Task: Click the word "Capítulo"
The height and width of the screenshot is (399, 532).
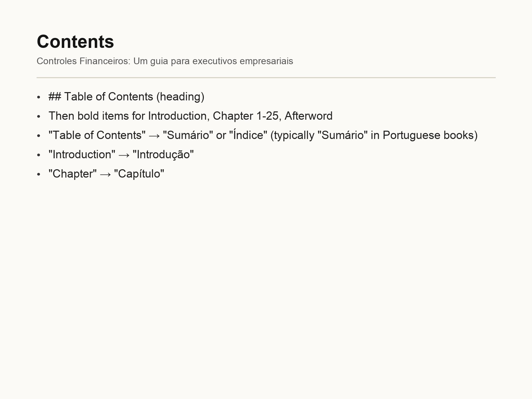Action: (139, 174)
